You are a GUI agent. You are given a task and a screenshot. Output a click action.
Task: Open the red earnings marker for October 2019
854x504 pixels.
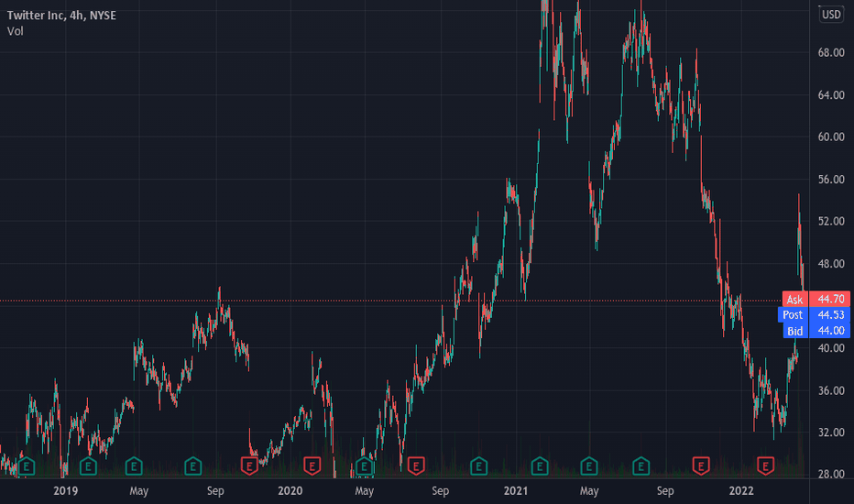249,466
